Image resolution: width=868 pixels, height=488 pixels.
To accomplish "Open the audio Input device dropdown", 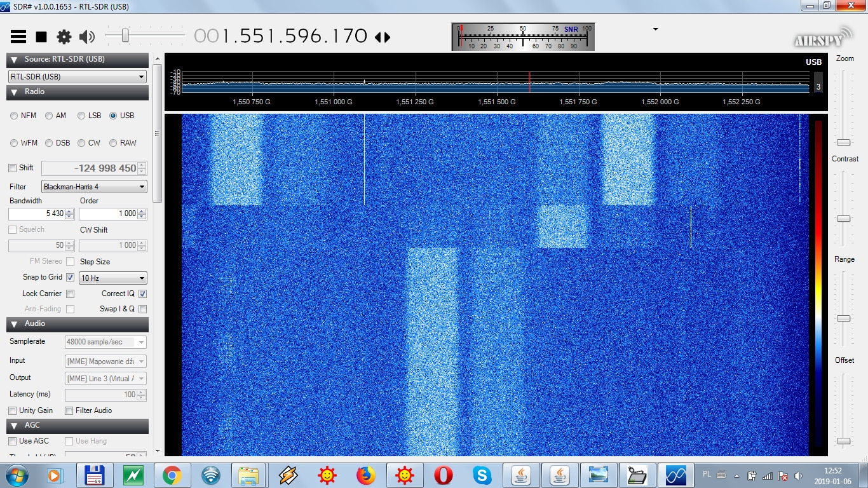I will (x=105, y=362).
